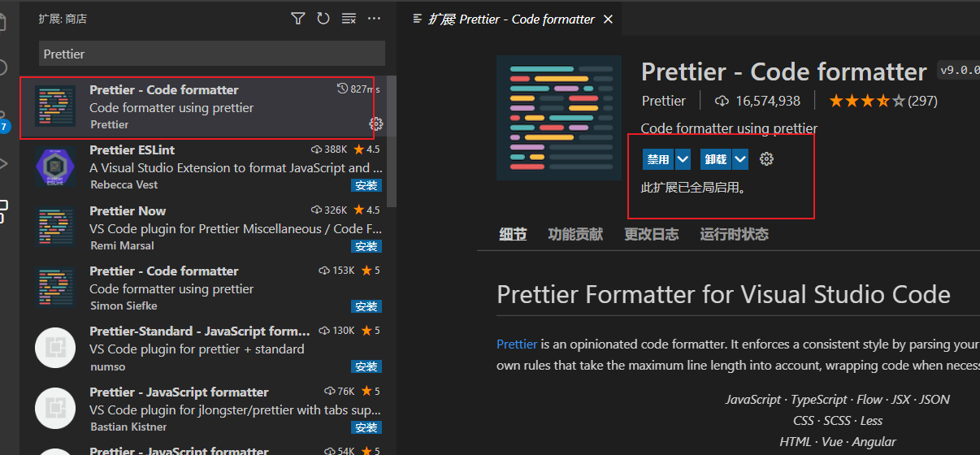Open the gear for installed Prettier in list

coord(376,123)
